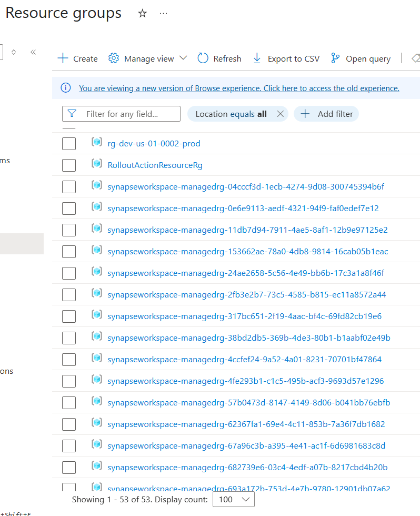Expand the Manage view chevron

pyautogui.click(x=183, y=58)
